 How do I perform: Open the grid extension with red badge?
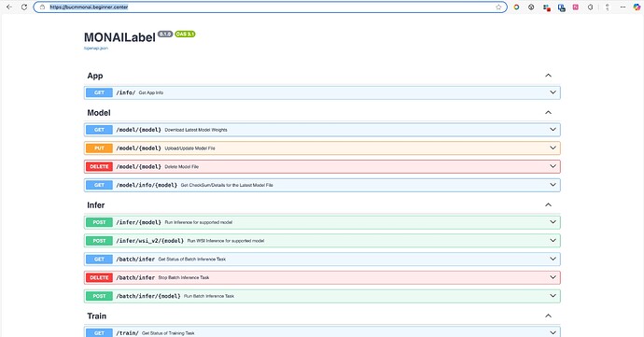546,7
